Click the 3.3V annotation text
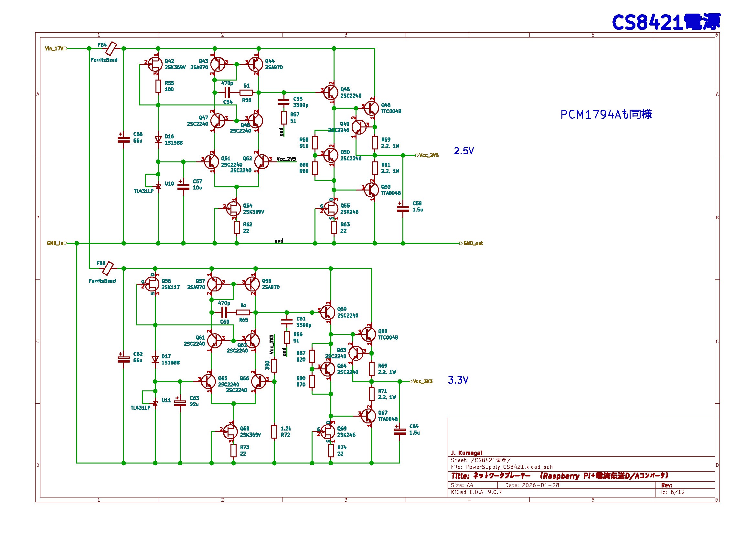 [458, 380]
